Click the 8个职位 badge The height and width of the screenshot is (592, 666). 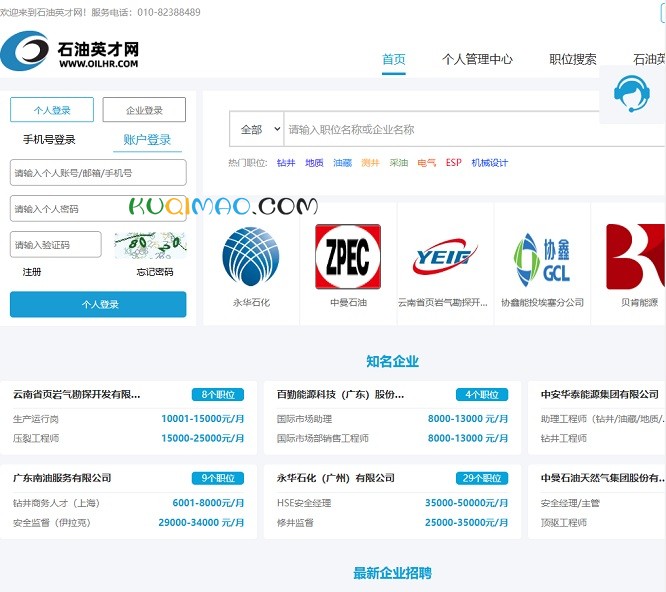point(218,395)
